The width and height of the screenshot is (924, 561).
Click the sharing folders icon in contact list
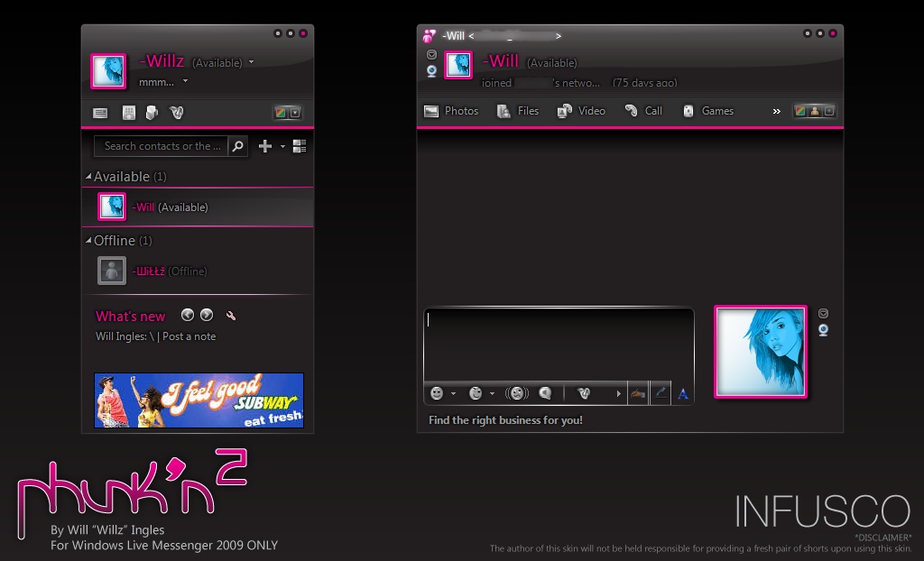point(152,113)
